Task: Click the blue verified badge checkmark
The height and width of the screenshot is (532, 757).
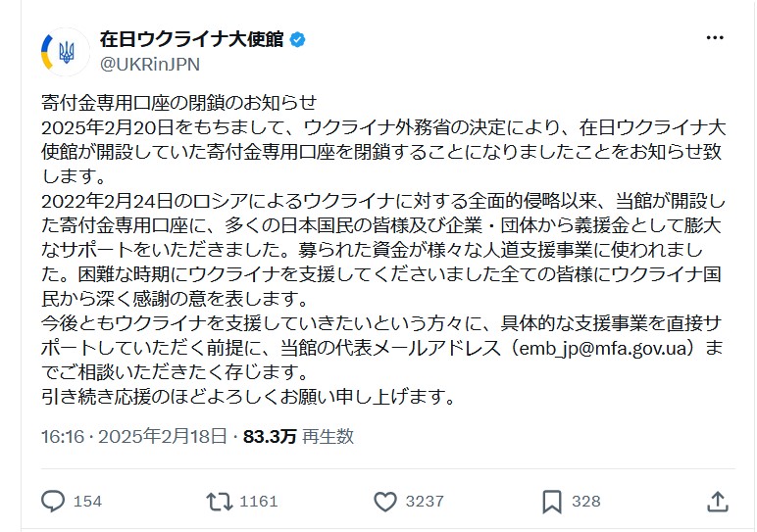Action: [x=297, y=39]
